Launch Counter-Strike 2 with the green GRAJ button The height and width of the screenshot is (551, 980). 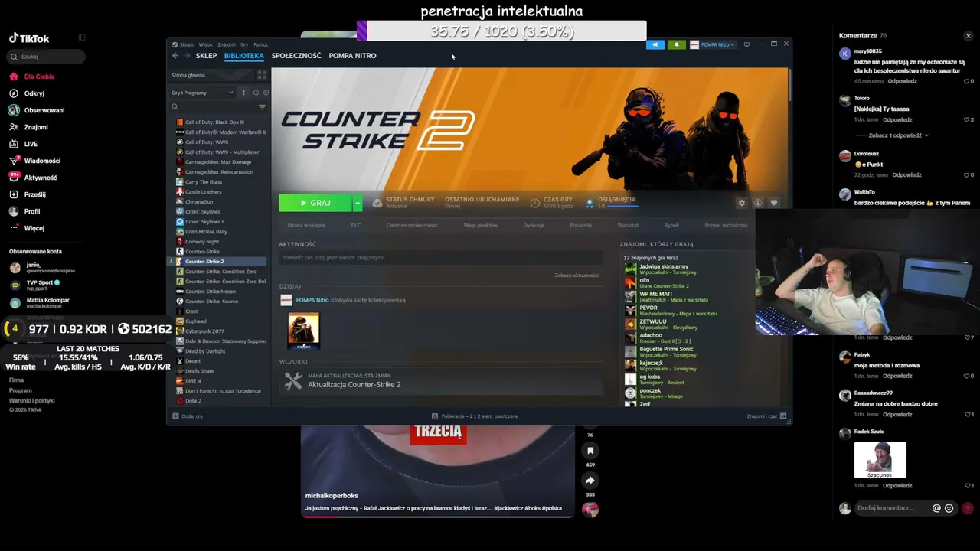tap(315, 203)
